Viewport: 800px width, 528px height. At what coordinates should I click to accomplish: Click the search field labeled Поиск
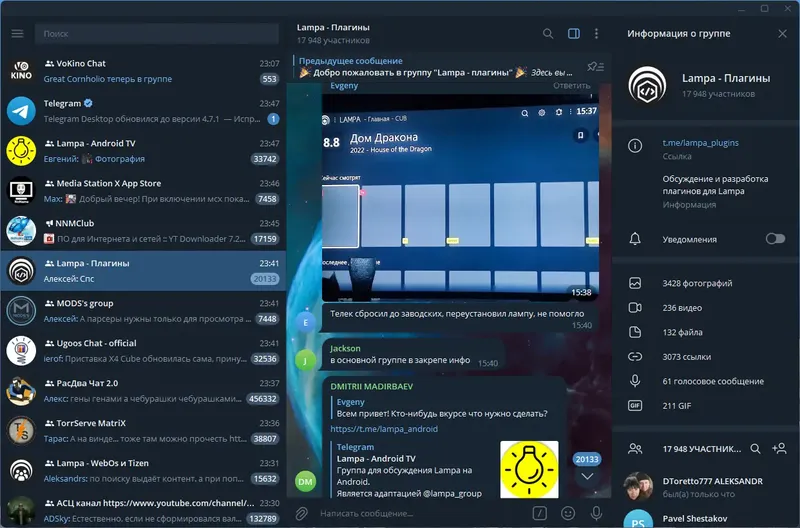click(157, 34)
